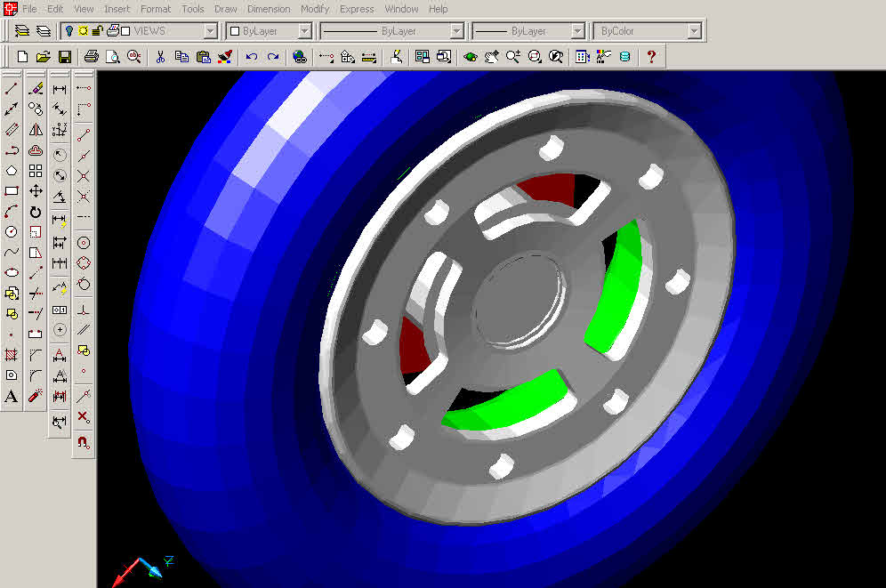Select the Multiline Text tool
The height and width of the screenshot is (588, 886).
pyautogui.click(x=12, y=396)
